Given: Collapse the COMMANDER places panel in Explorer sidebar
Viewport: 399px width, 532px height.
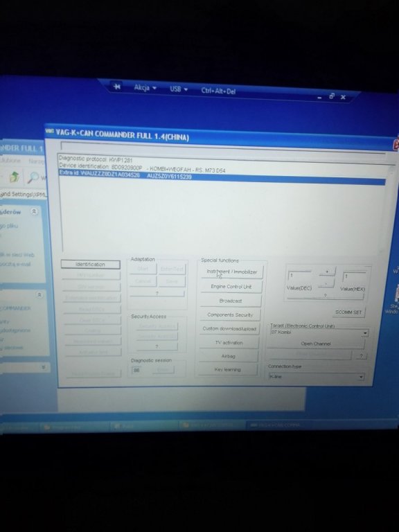Looking at the screenshot, I should coord(39,295).
